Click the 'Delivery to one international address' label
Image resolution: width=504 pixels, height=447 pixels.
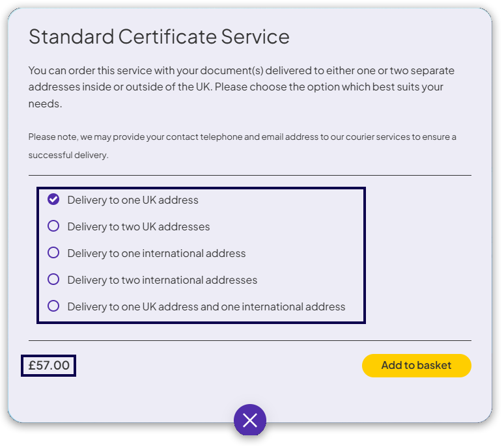click(x=156, y=254)
